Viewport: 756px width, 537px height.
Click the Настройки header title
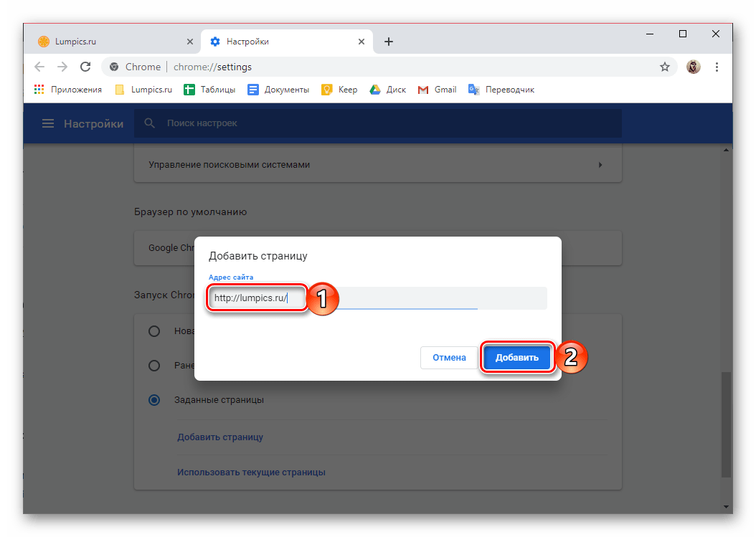click(x=93, y=124)
